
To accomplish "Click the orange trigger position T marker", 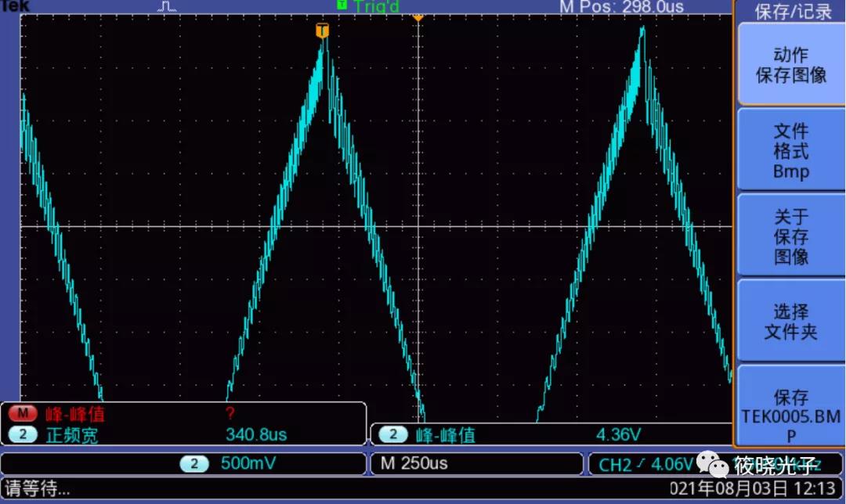I will tap(322, 31).
